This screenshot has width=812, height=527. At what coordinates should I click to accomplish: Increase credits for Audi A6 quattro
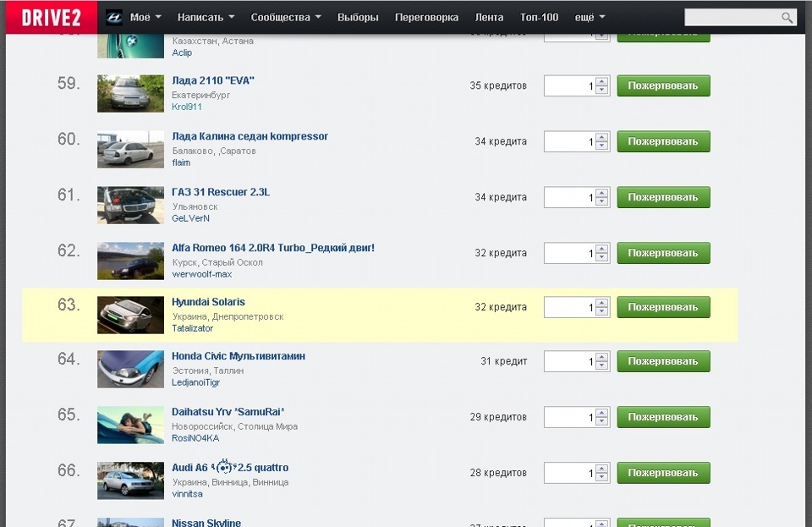[601, 469]
